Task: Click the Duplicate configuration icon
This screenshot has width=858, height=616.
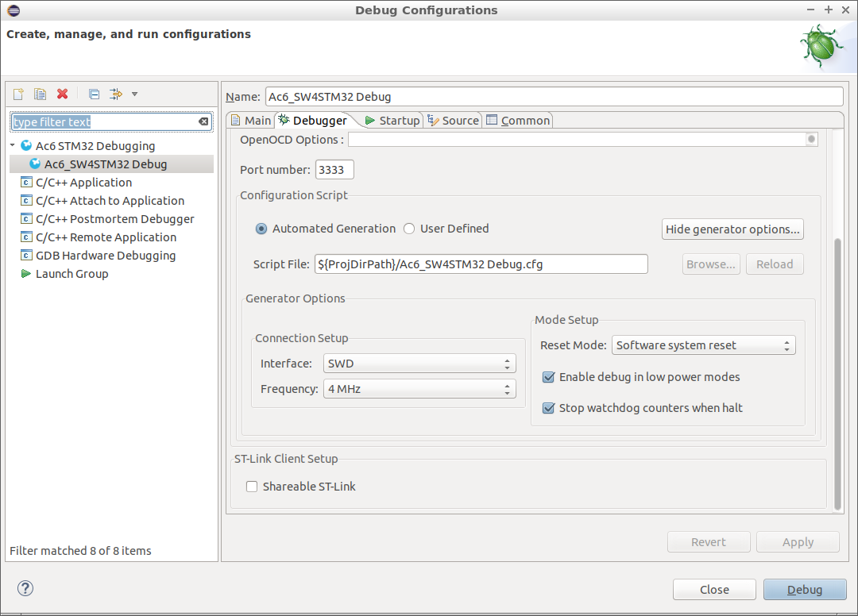Action: 40,94
